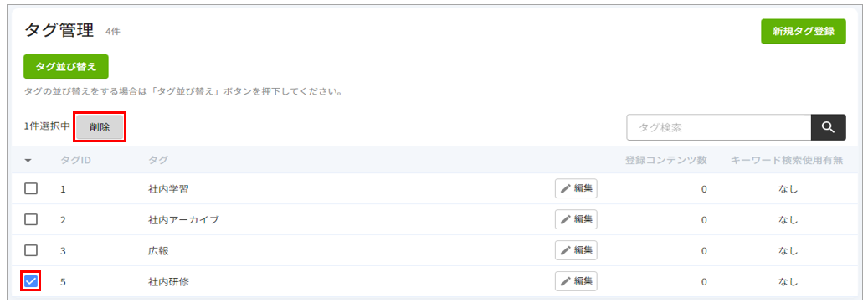This screenshot has width=868, height=303.
Task: Click pencil edit icon for 広報
Action: tap(565, 250)
